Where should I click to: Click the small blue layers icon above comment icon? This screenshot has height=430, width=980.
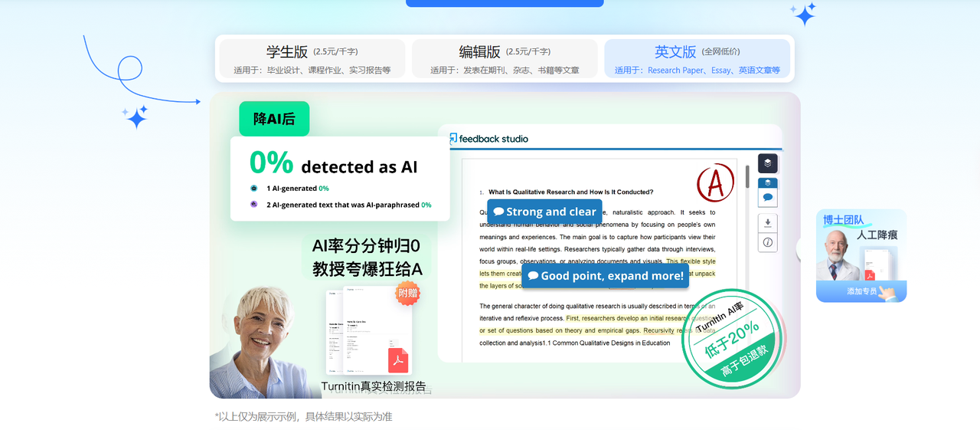[x=768, y=183]
